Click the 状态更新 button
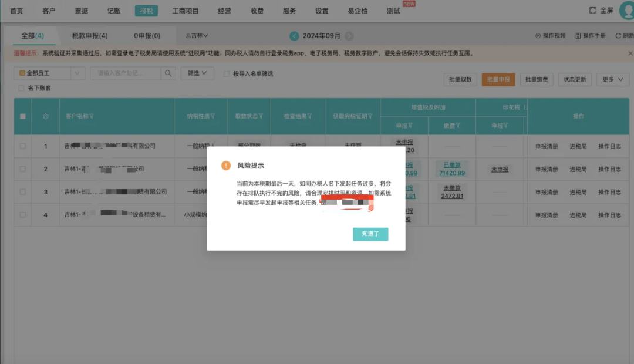 575,79
